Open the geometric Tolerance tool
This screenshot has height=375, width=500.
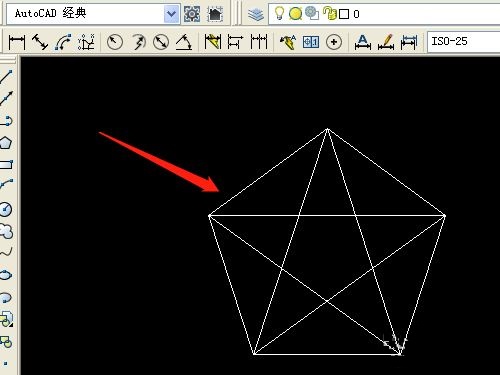pos(311,42)
